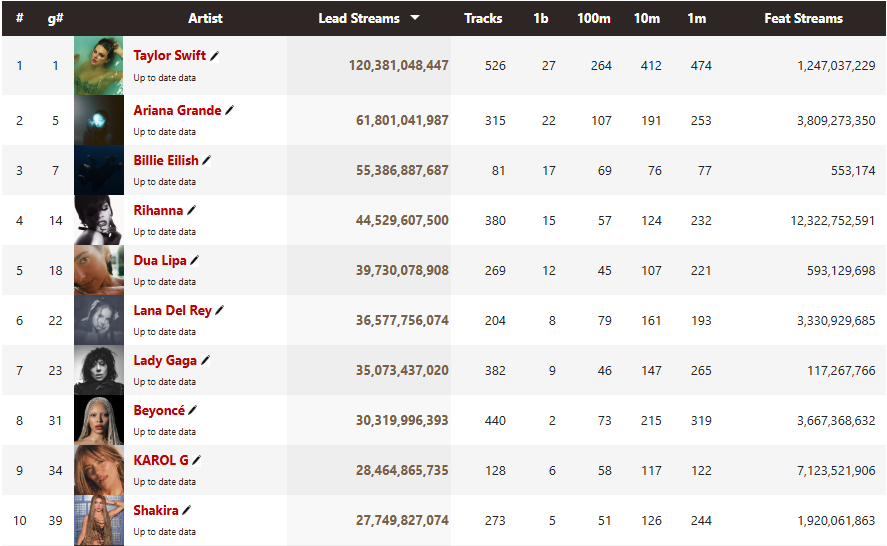The width and height of the screenshot is (887, 546).
Task: Click the pencil icon next to Beyoncé
Action: pyautogui.click(x=192, y=410)
